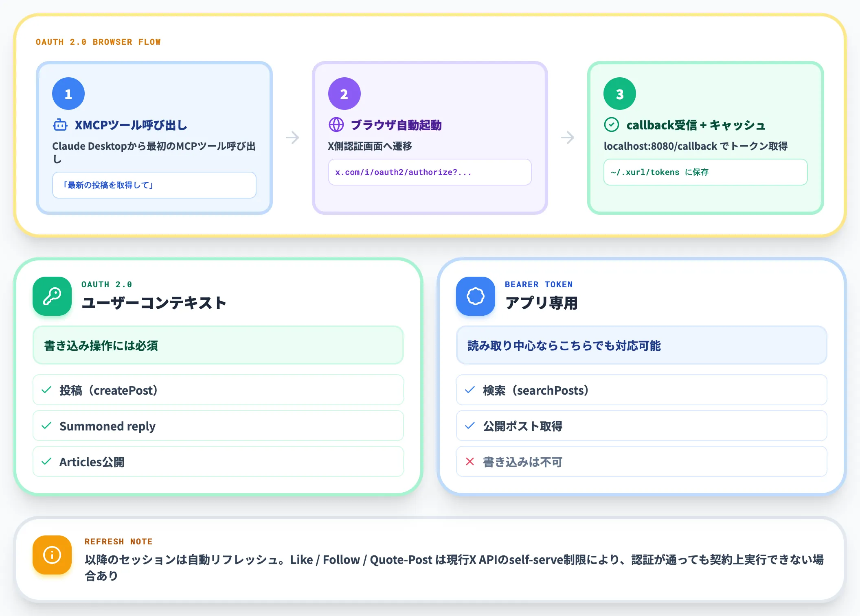Click the XMCPツール呼び出し title
This screenshot has width=860, height=616.
(131, 125)
